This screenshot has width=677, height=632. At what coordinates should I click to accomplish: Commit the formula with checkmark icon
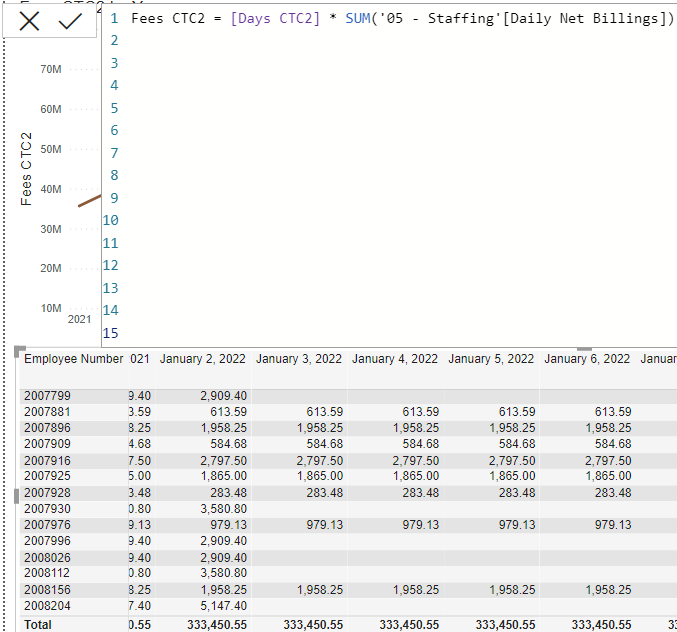pyautogui.click(x=70, y=21)
